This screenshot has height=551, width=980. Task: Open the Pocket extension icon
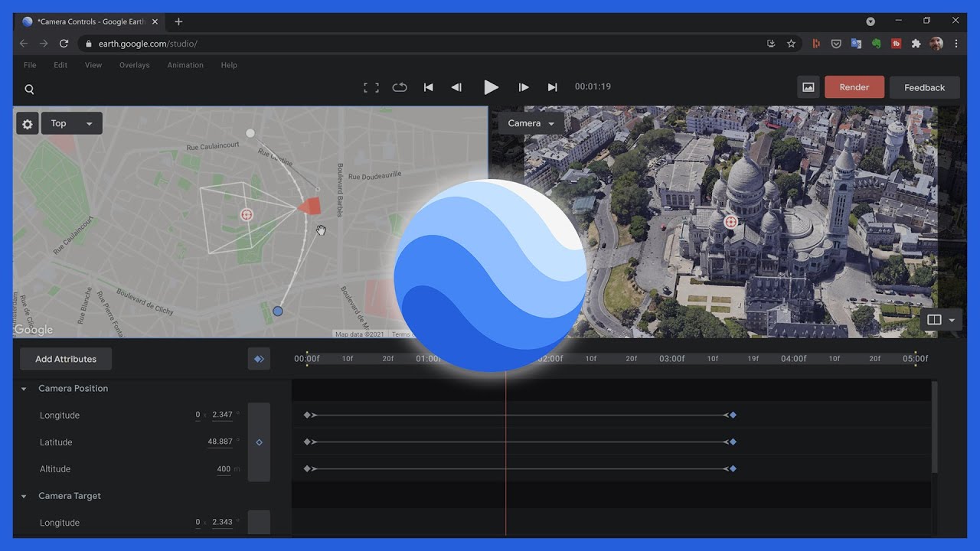pyautogui.click(x=836, y=44)
